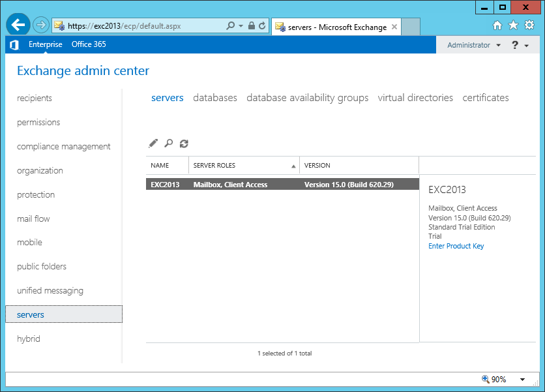Open mail flow section
Screen dimensions: 545x392
pyautogui.click(x=33, y=219)
